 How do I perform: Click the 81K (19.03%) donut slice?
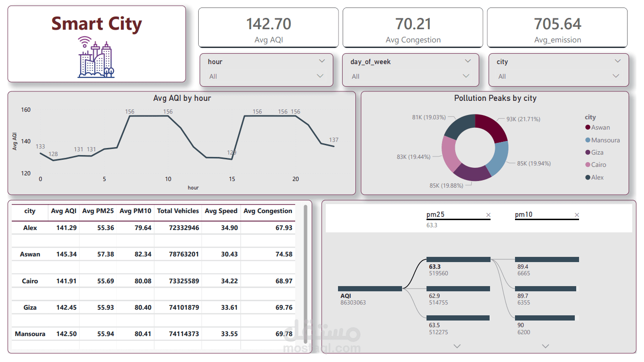pos(459,126)
